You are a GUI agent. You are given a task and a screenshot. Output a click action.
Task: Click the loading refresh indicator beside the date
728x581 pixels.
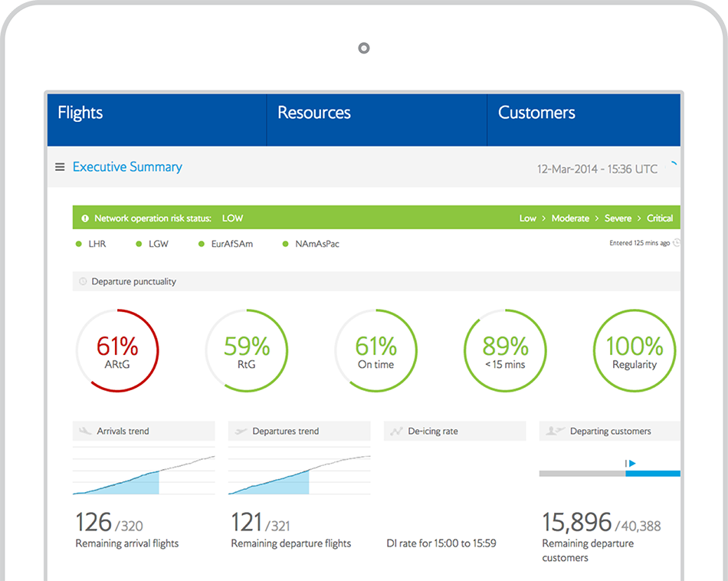(x=674, y=164)
